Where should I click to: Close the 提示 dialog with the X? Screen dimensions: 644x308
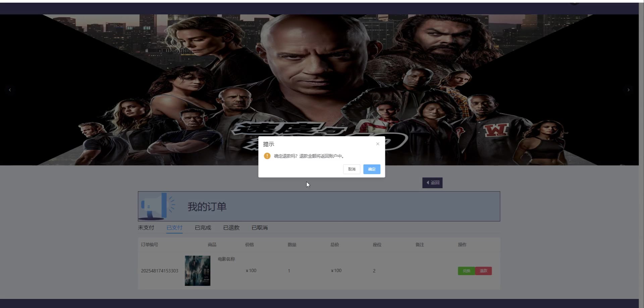tap(378, 144)
